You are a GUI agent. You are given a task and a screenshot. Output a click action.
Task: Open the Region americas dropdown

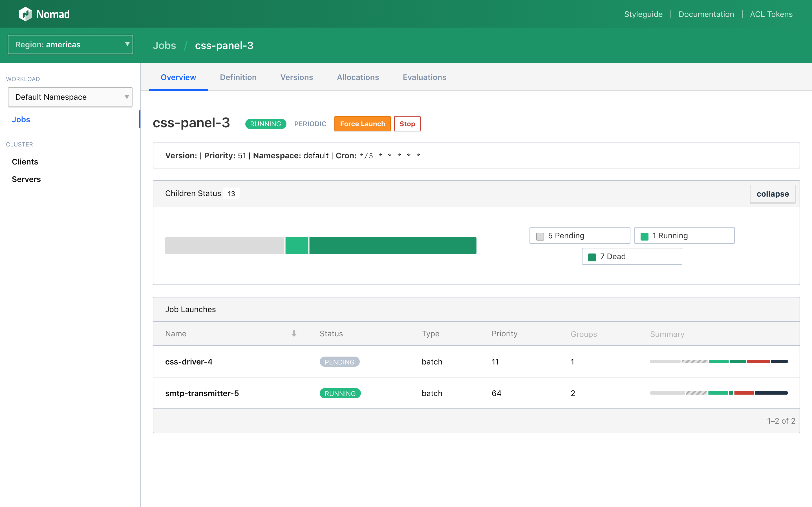click(x=70, y=45)
